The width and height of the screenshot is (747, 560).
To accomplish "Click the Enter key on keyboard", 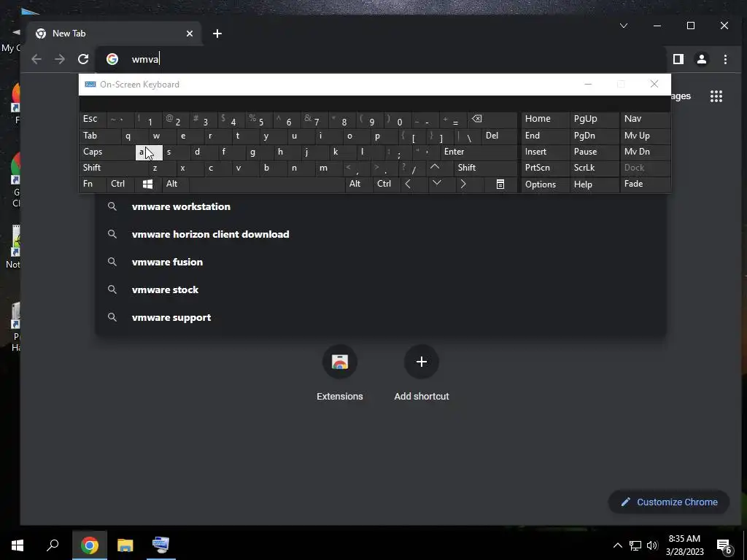I will [x=478, y=152].
